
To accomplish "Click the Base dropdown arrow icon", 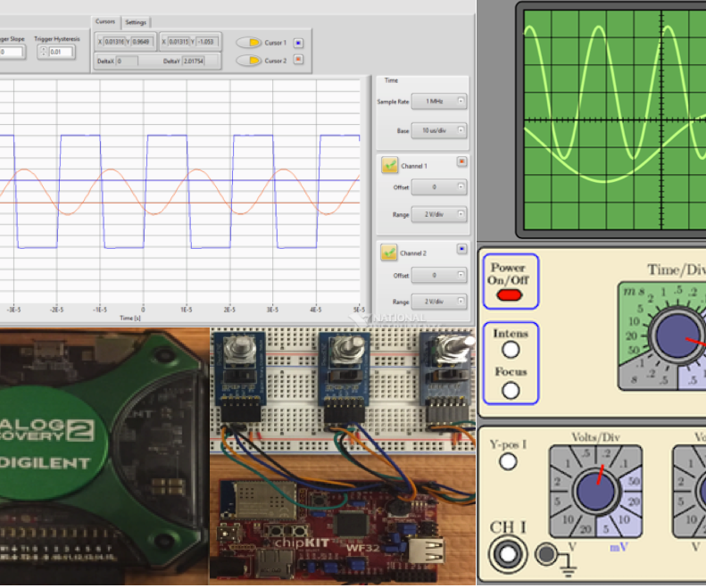I will point(461,130).
